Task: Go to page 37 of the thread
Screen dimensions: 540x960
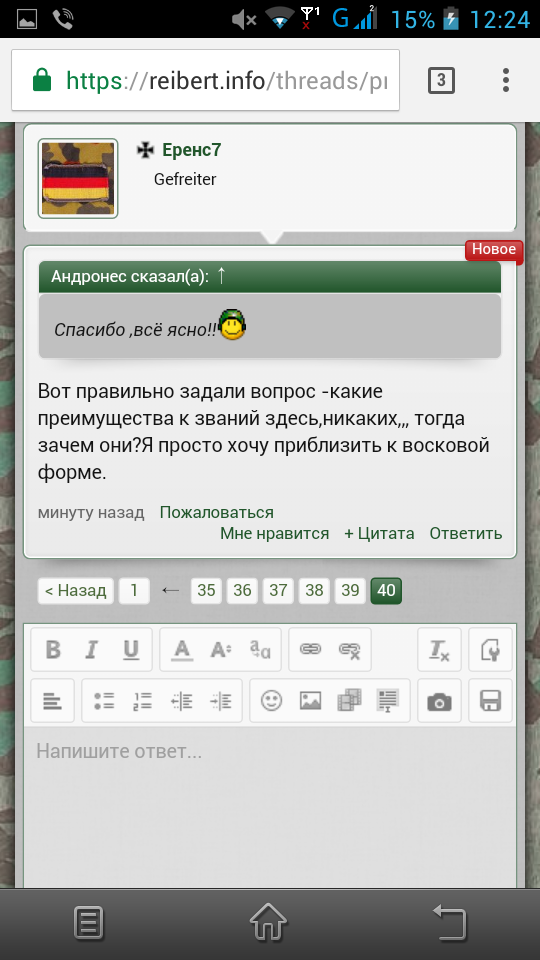Action: 279,591
